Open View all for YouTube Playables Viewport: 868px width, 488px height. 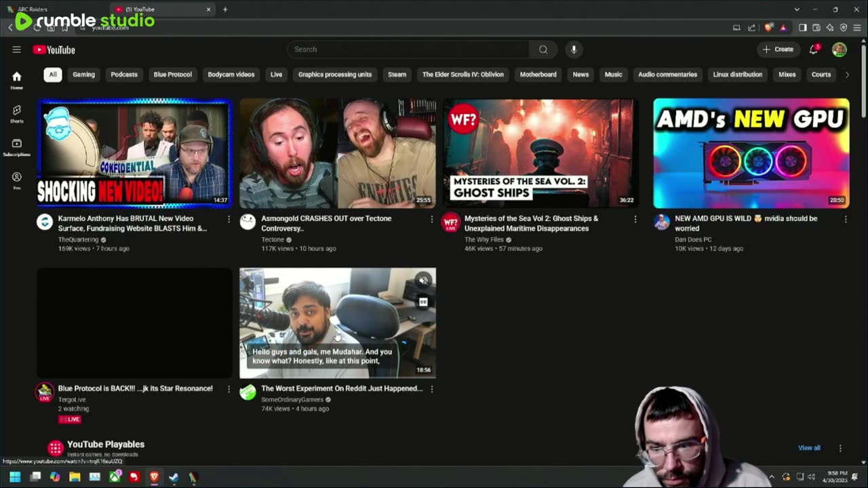(809, 448)
